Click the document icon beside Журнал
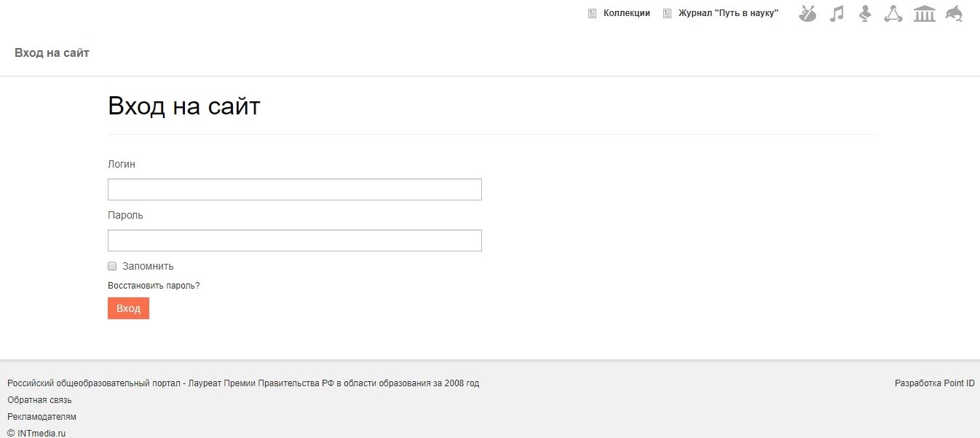This screenshot has width=980, height=438. (x=667, y=13)
